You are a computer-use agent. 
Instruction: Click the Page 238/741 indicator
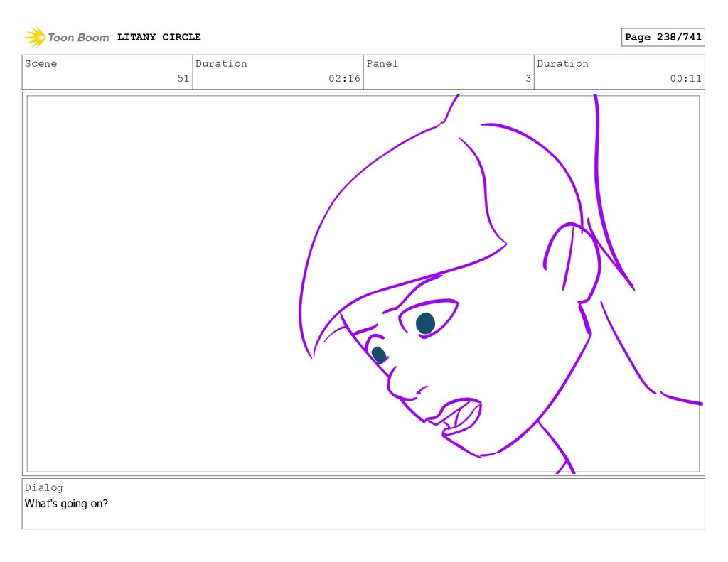pos(663,37)
